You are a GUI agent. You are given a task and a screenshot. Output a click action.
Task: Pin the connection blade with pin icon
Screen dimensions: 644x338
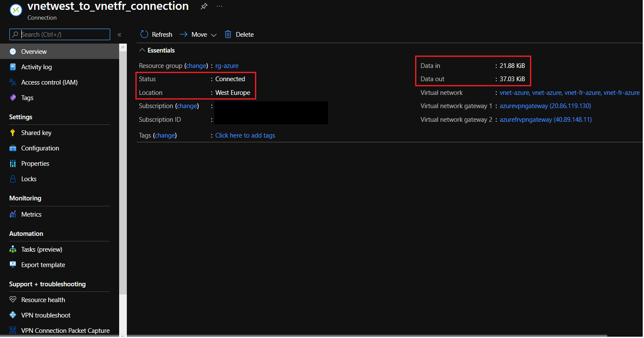pyautogui.click(x=204, y=7)
